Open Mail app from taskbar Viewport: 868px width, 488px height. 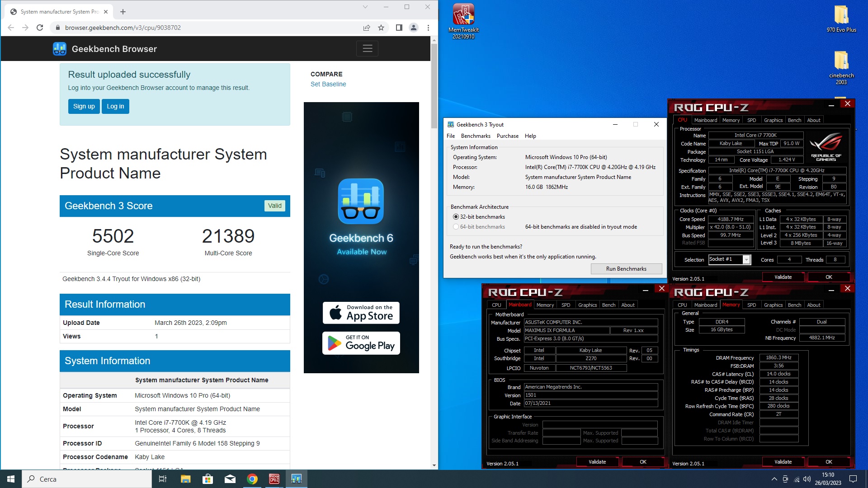230,479
